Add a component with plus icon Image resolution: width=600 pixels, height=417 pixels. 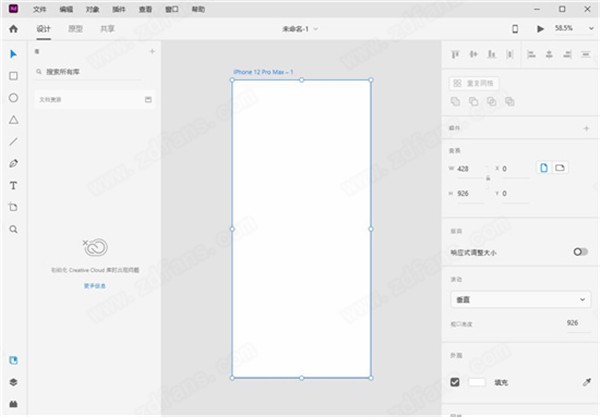586,129
